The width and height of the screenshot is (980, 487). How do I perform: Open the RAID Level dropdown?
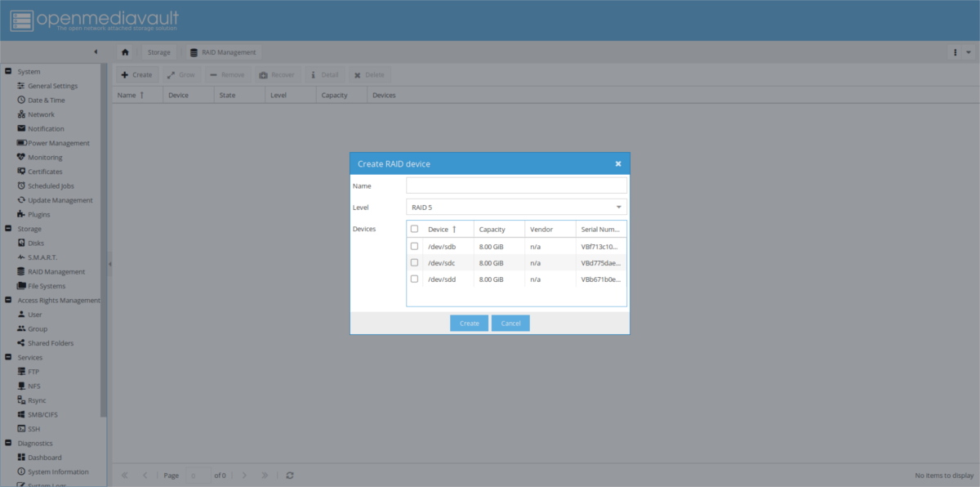(619, 207)
